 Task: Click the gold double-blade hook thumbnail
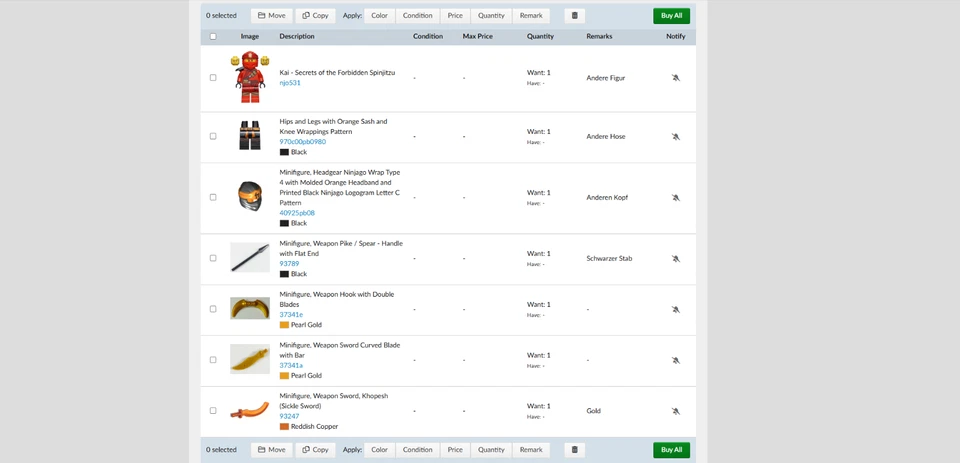pyautogui.click(x=250, y=308)
